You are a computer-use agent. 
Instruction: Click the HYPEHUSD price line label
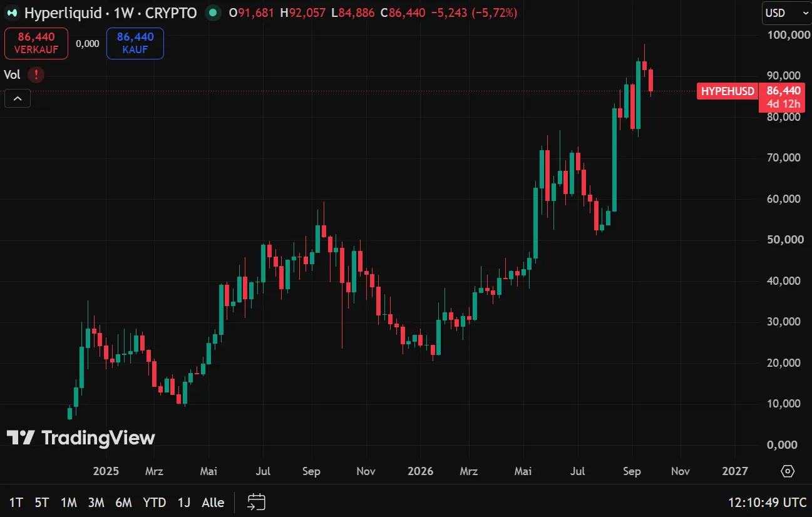point(727,91)
